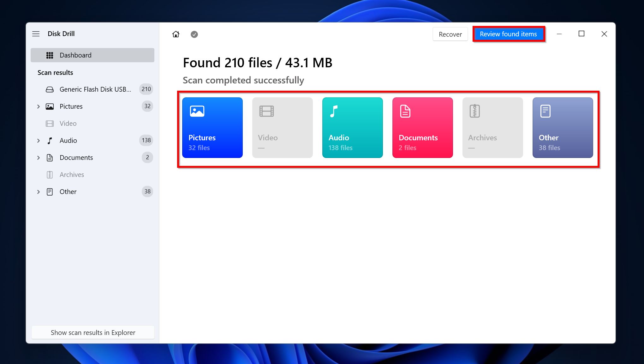The image size is (644, 364).
Task: Click the Documents category icon
Action: (422, 128)
